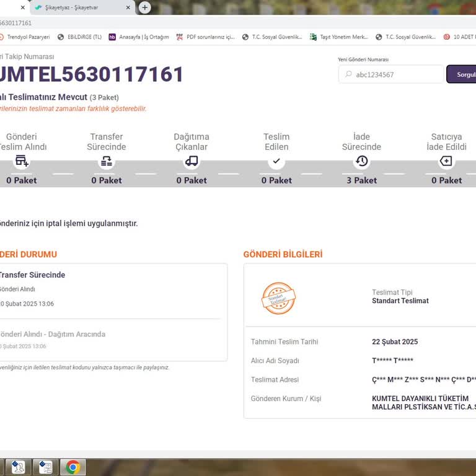Click the Dağıtıma Çıkanlar truck icon
The height and width of the screenshot is (476, 476).
[x=192, y=161]
